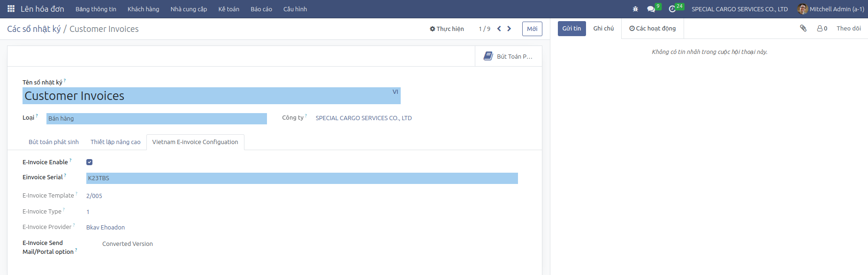Switch to the Thiết lập nâng cao tab

(x=115, y=142)
